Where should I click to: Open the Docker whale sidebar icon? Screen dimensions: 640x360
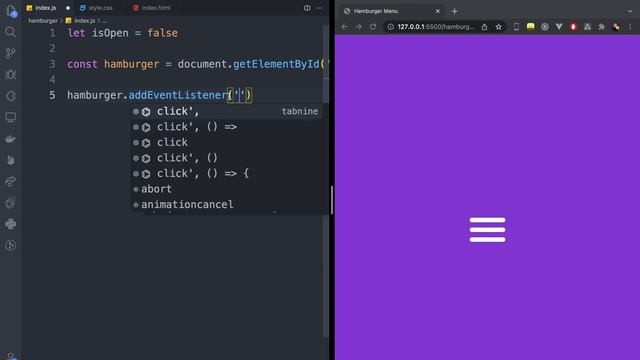(x=11, y=139)
